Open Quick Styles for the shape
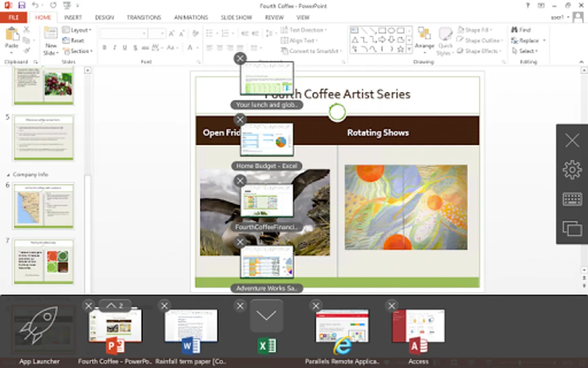 point(445,41)
